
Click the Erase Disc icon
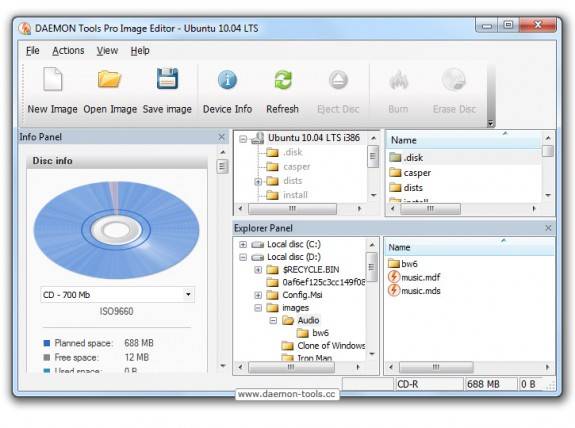click(454, 79)
